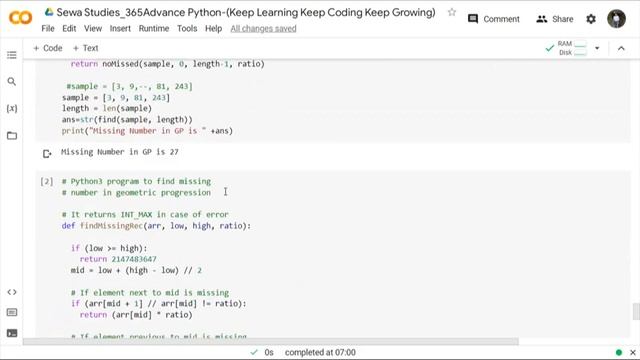The height and width of the screenshot is (360, 640).
Task: Click the vertical scrollbar thumb on the right
Action: (636, 311)
